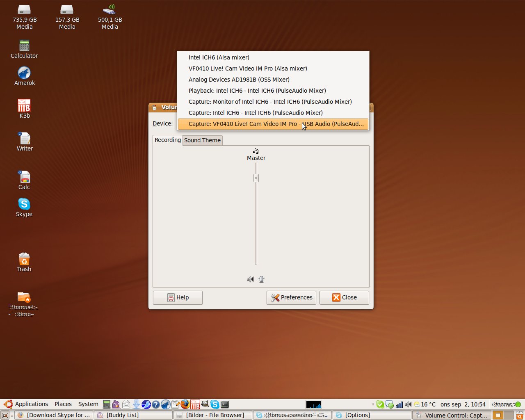This screenshot has height=420, width=525.
Task: Select Capture: Monitor of Intel ICH6 entry
Action: click(x=273, y=102)
